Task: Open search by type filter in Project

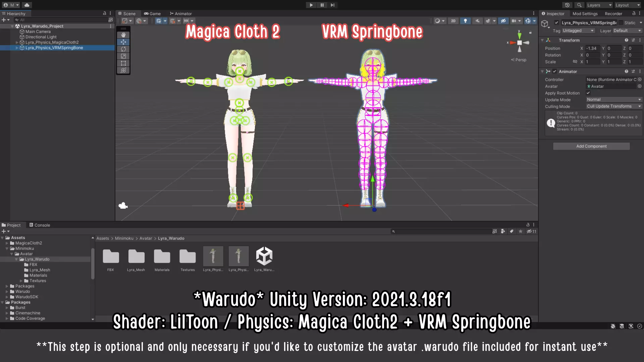Action: tap(503, 231)
